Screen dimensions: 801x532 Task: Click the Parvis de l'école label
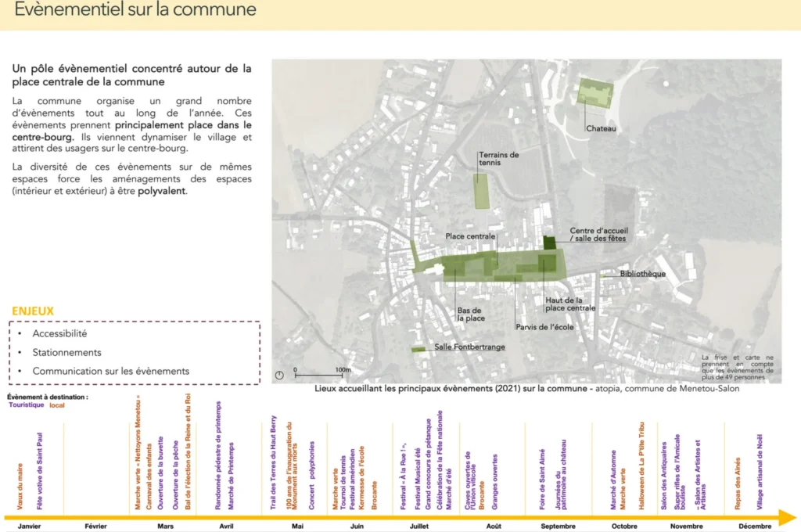point(544,327)
